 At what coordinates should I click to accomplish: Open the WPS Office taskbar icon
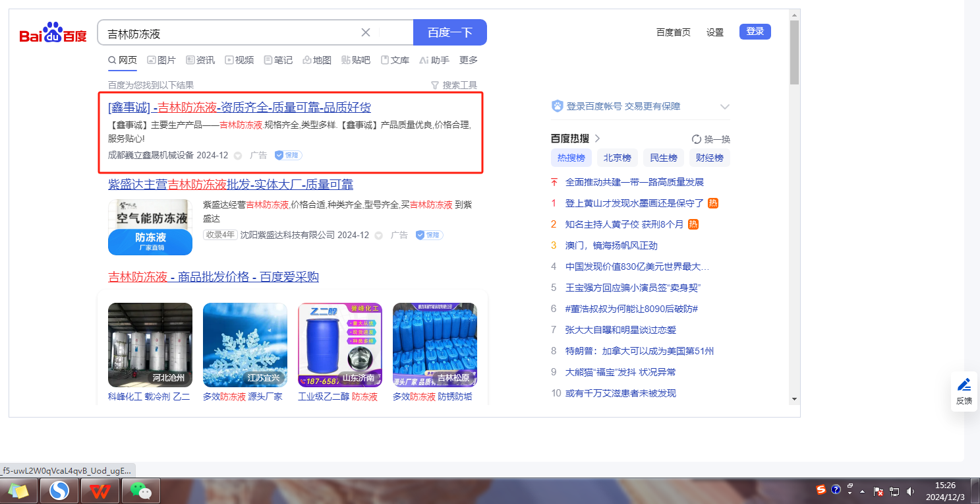click(x=100, y=491)
